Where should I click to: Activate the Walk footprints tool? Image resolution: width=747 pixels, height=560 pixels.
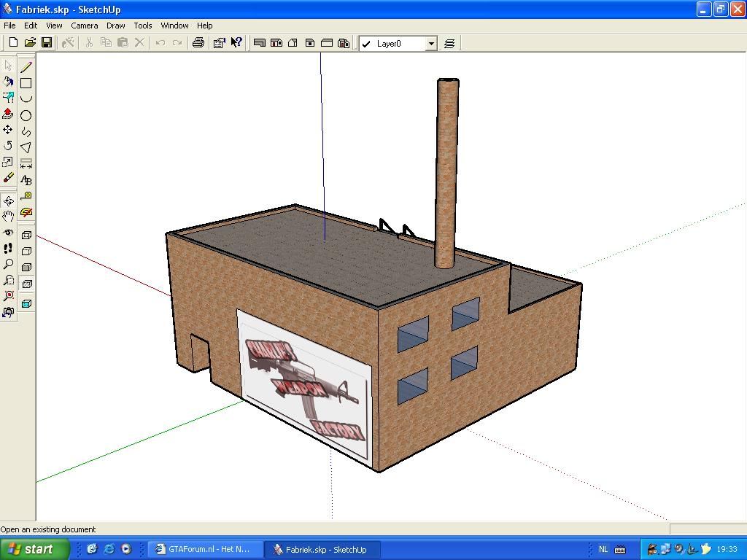click(8, 248)
